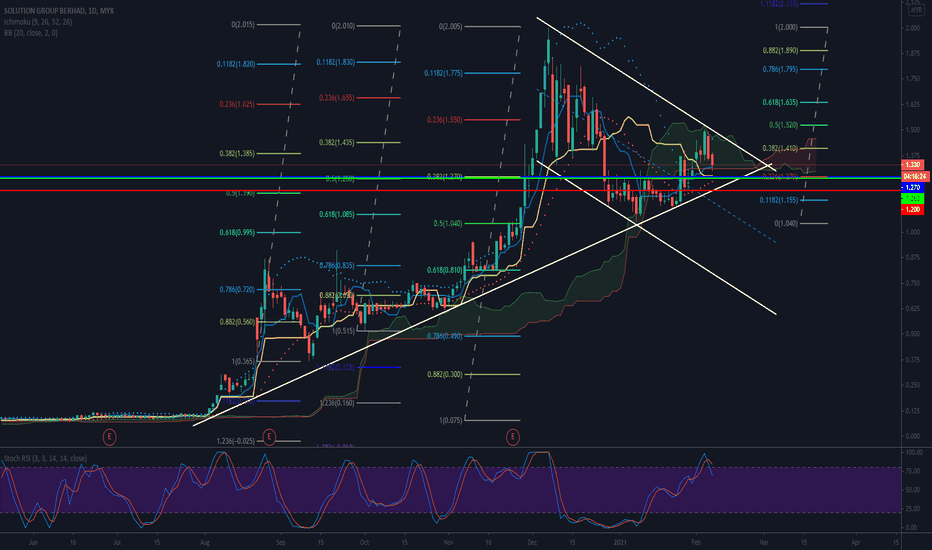Click the 2021 label on time axis
This screenshot has width=932, height=550.
tap(620, 542)
